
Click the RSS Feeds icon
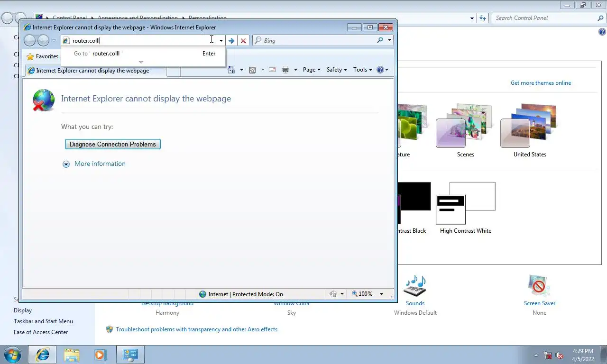pyautogui.click(x=252, y=70)
